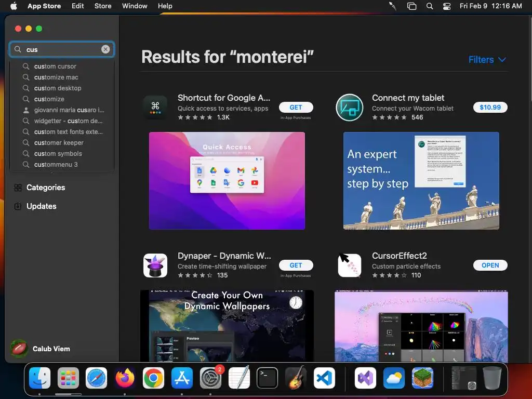Image resolution: width=532 pixels, height=399 pixels.
Task: Open the CursorEffect2 app with OPEN button
Action: pyautogui.click(x=490, y=265)
